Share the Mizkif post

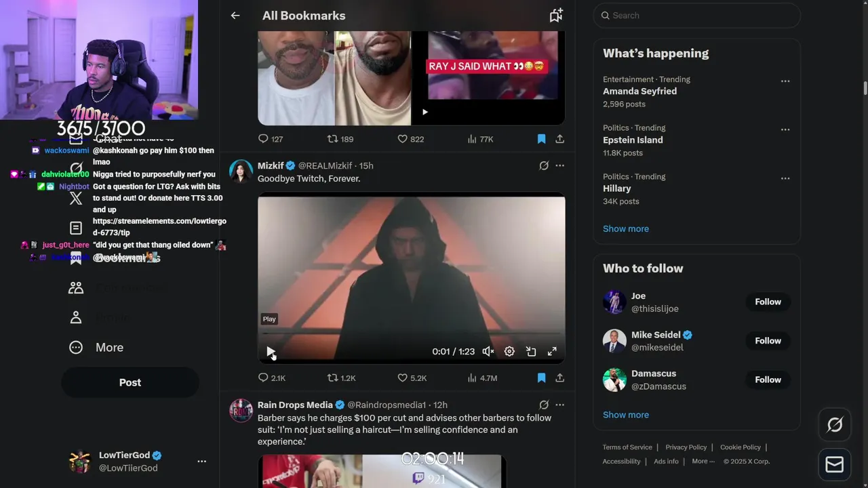click(x=559, y=378)
